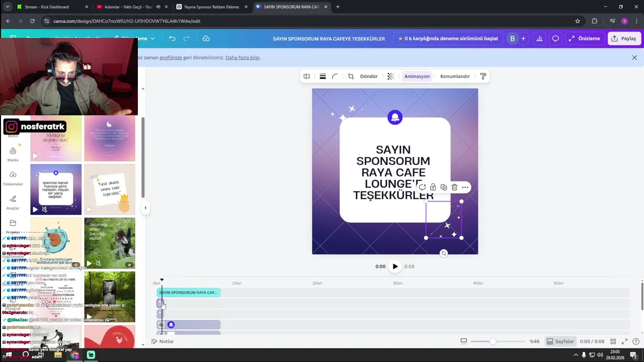Open the B profile avatar
This screenshot has width=644, height=362.
[513, 39]
